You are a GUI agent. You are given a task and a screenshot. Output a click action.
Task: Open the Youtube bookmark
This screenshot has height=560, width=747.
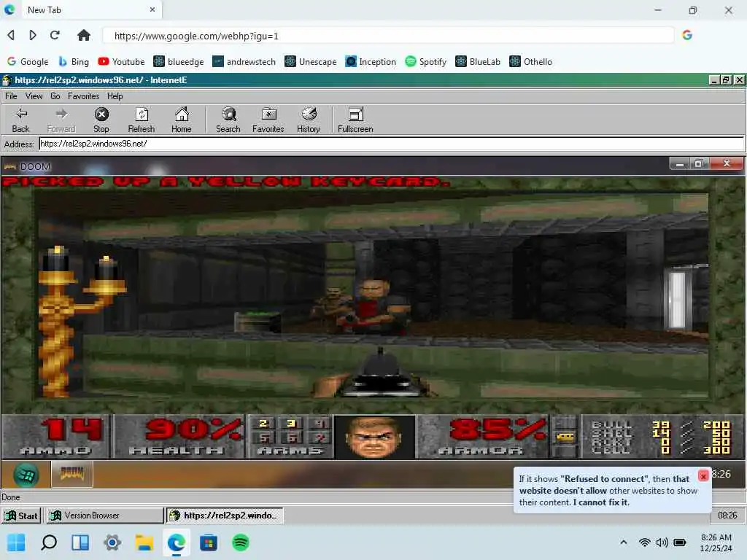point(121,62)
